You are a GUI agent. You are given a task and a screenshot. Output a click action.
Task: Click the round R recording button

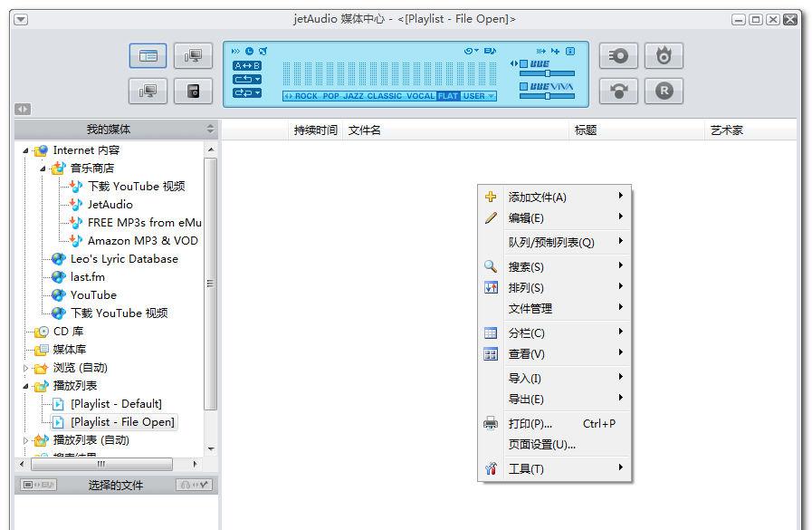click(x=664, y=92)
